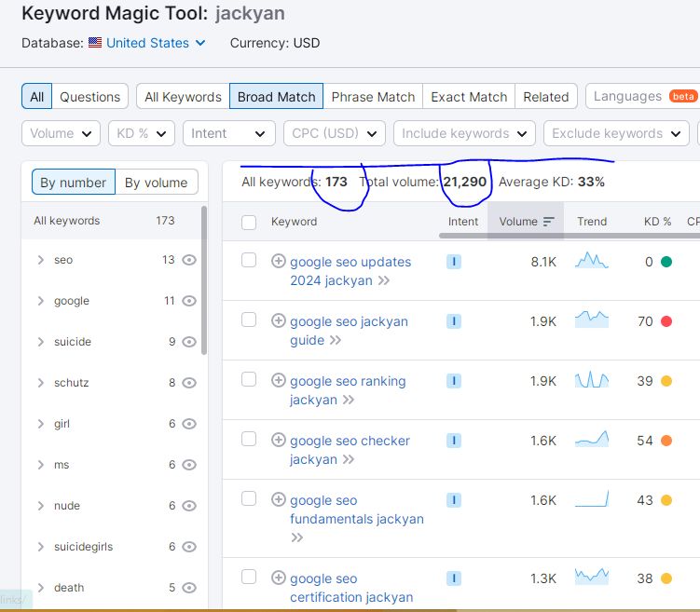The image size is (700, 612).
Task: Click the Volume column sort icon
Action: pyautogui.click(x=548, y=222)
